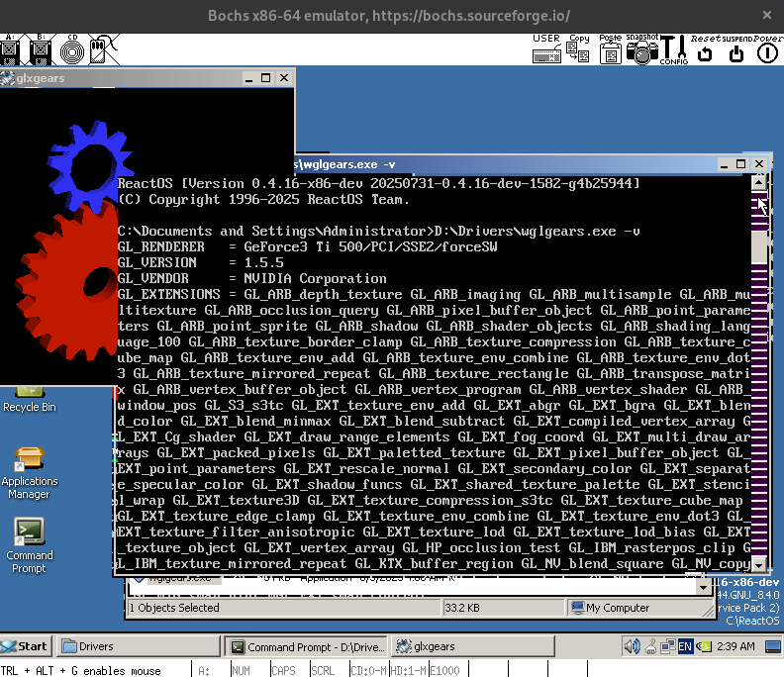Select the Recycle Bin desktop icon

click(29, 400)
